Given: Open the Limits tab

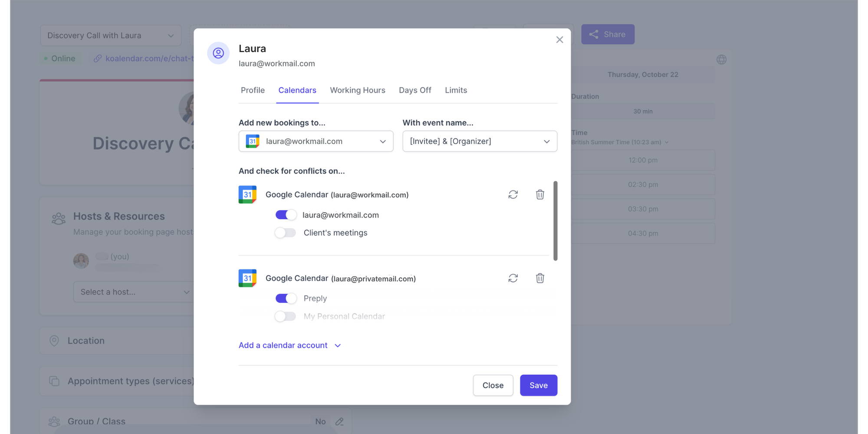Looking at the screenshot, I should (456, 90).
